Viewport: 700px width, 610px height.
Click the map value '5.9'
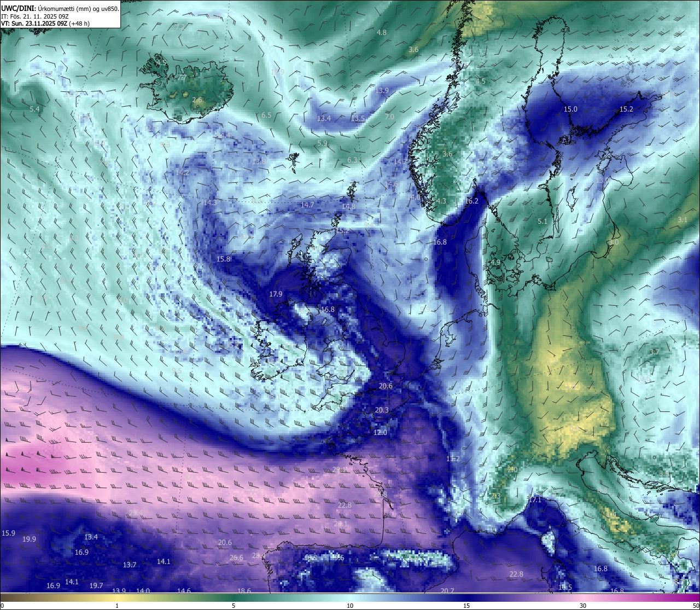click(322, 143)
